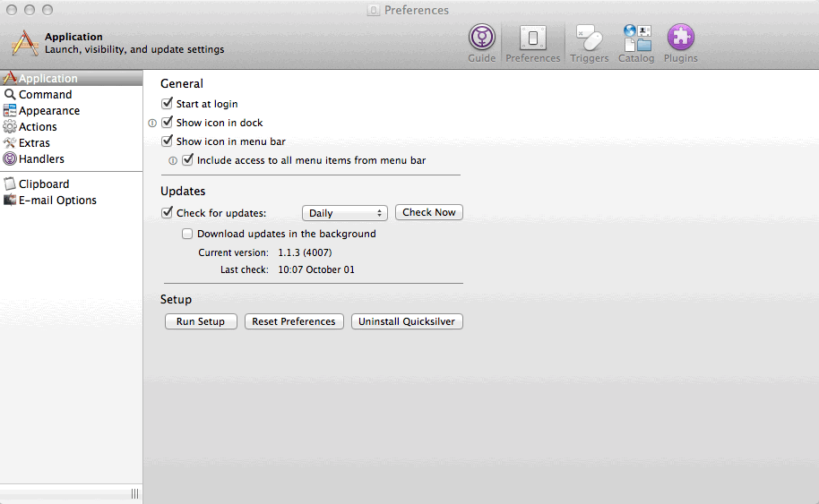This screenshot has height=504, width=819.
Task: Click the Application icon in sidebar
Action: coord(9,78)
